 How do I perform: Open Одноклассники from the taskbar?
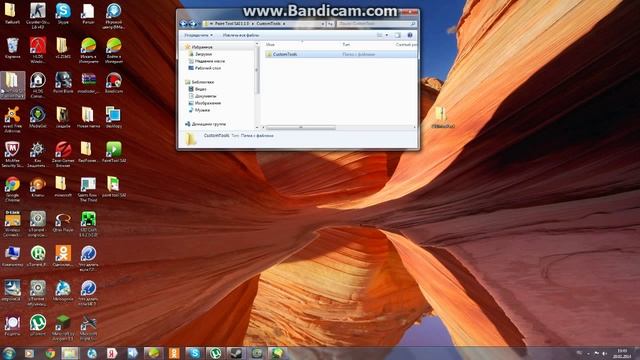point(174,353)
